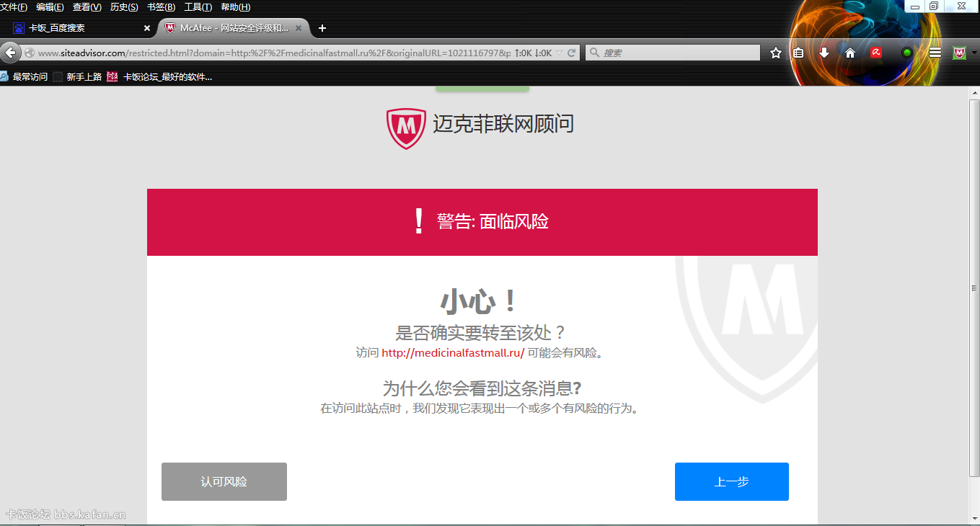Open the 历史(S) menu
This screenshot has height=526, width=980.
pyautogui.click(x=124, y=7)
